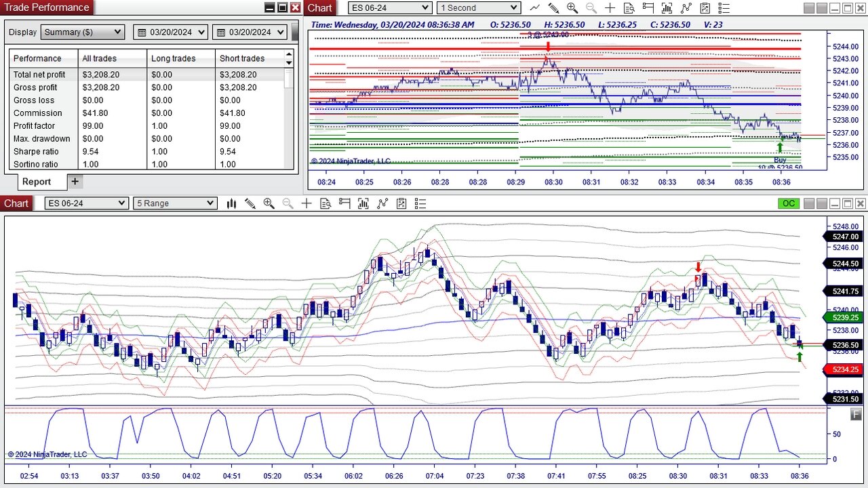Open Strategies icon in bottom chart toolbar
This screenshot has width=868, height=488.
coord(401,203)
